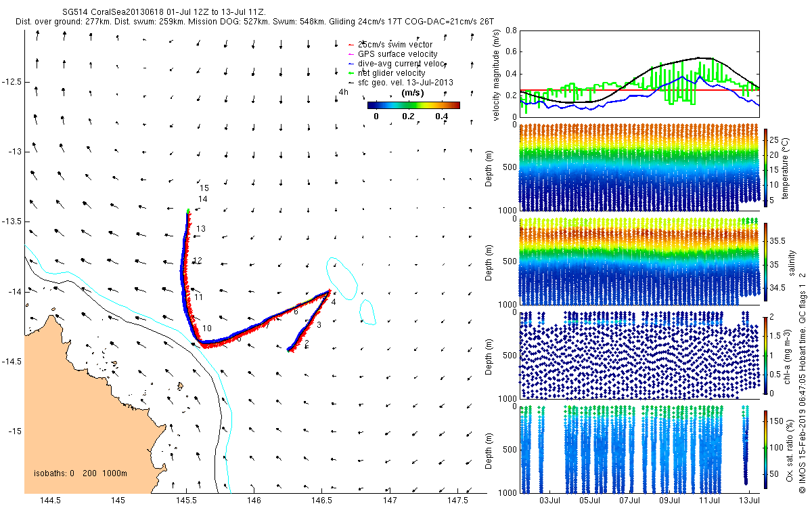Click the '144.5' longitude tick label
The height and width of the screenshot is (508, 812).
point(51,500)
